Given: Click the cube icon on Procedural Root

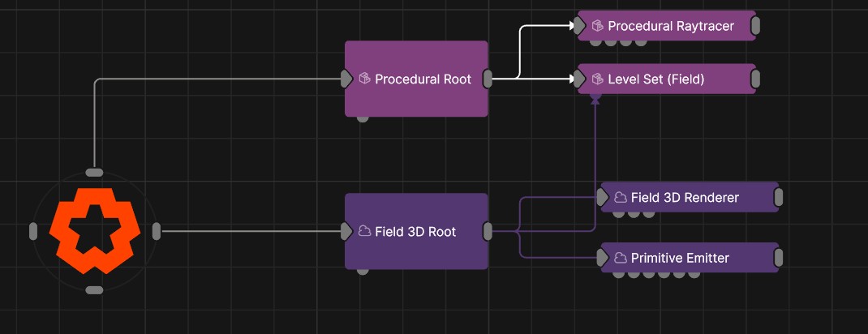Looking at the screenshot, I should click(x=364, y=79).
